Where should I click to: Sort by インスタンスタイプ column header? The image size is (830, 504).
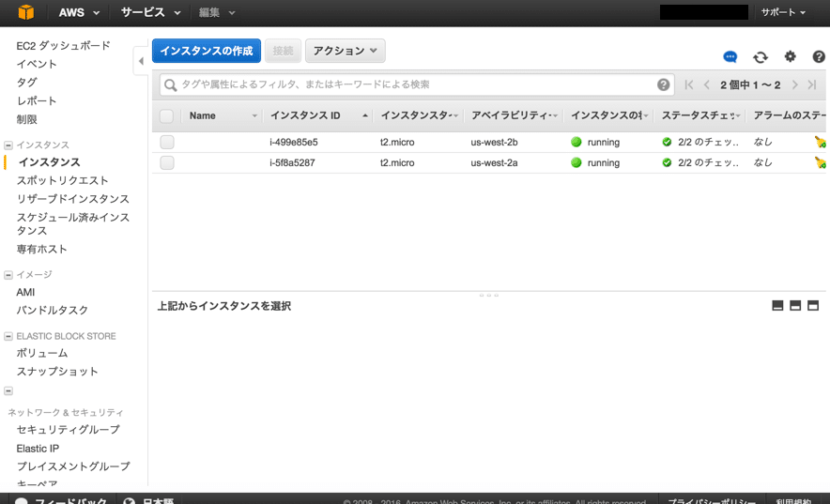419,115
